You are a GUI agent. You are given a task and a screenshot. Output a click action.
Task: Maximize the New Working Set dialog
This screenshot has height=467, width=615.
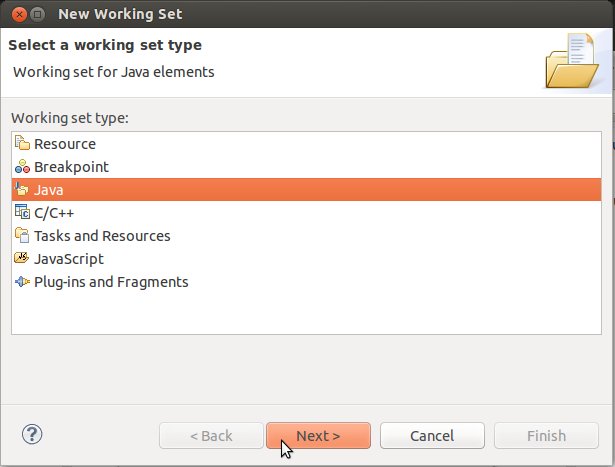tap(38, 15)
